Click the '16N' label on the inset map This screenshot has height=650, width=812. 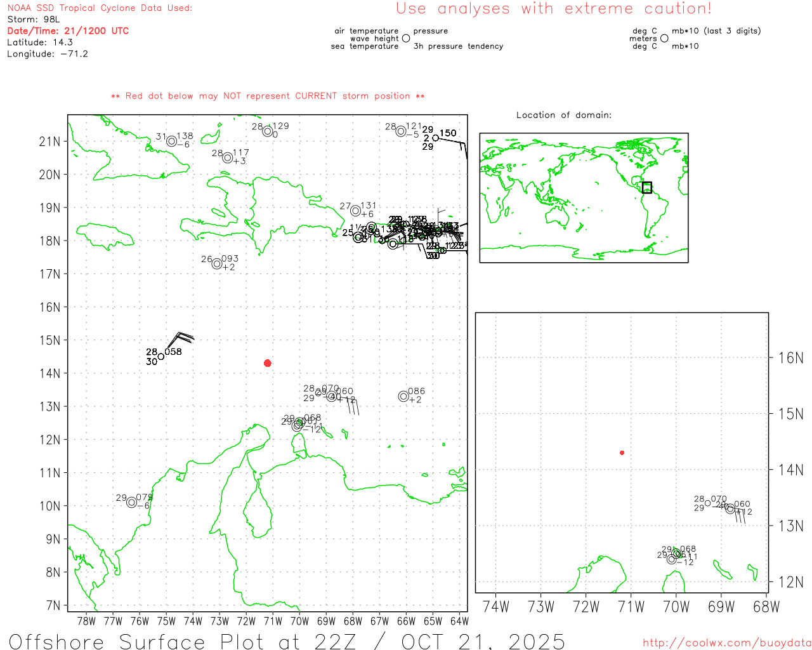[x=790, y=358]
